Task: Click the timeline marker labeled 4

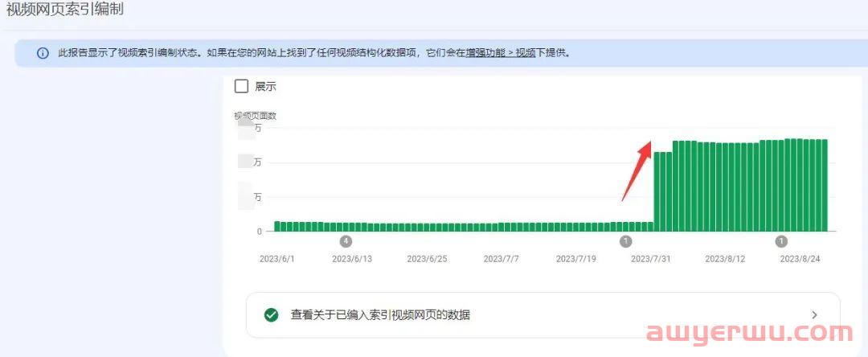Action: [x=346, y=241]
